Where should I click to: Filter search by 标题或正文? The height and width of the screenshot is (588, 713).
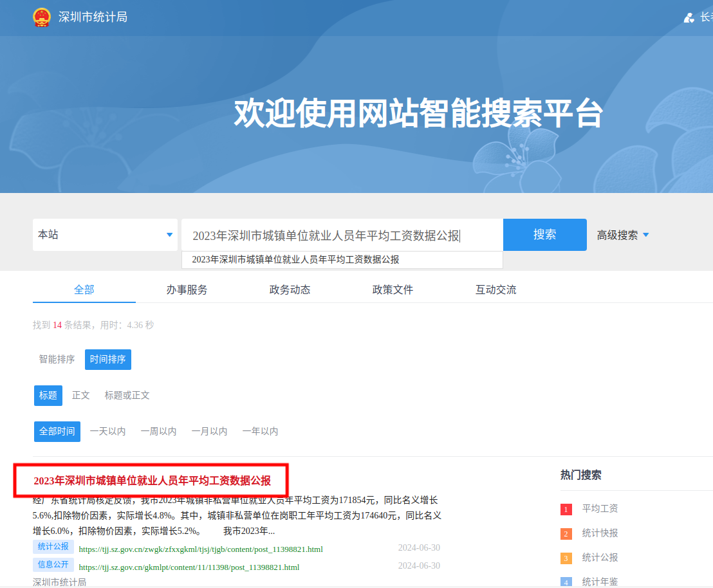(x=127, y=395)
